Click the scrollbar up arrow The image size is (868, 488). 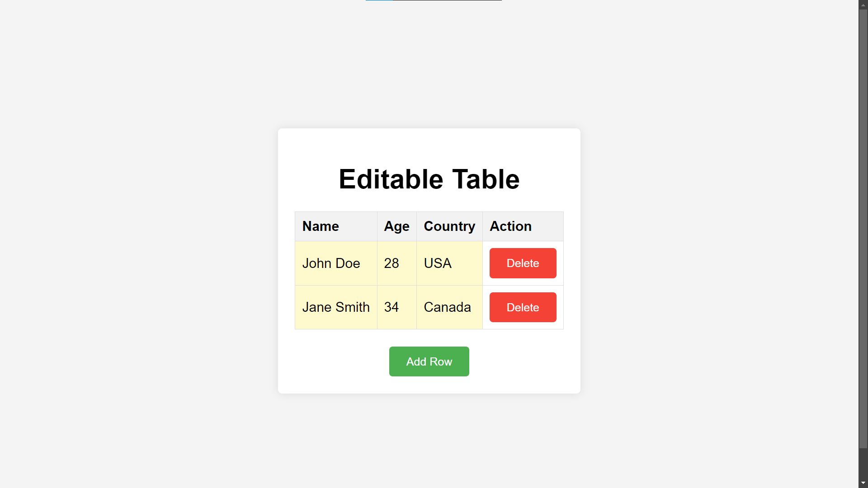click(863, 5)
